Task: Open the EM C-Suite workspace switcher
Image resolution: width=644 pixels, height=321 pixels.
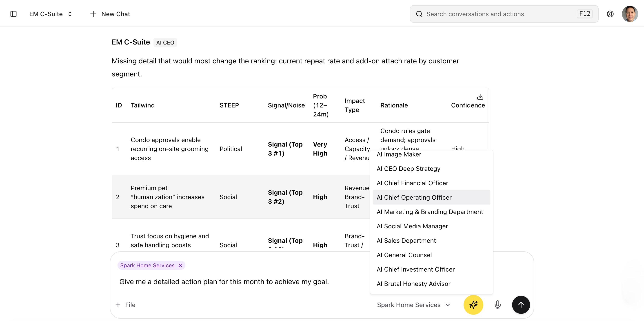Action: point(51,14)
